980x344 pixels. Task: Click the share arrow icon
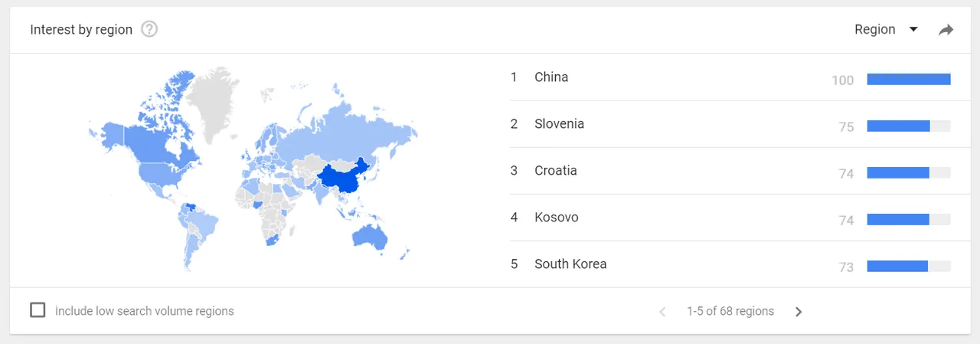[946, 30]
